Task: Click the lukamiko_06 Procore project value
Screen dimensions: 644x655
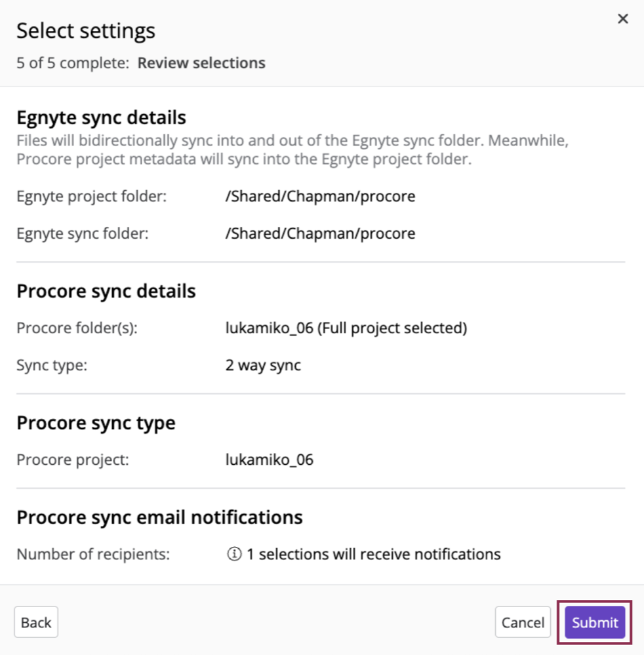Action: (270, 459)
